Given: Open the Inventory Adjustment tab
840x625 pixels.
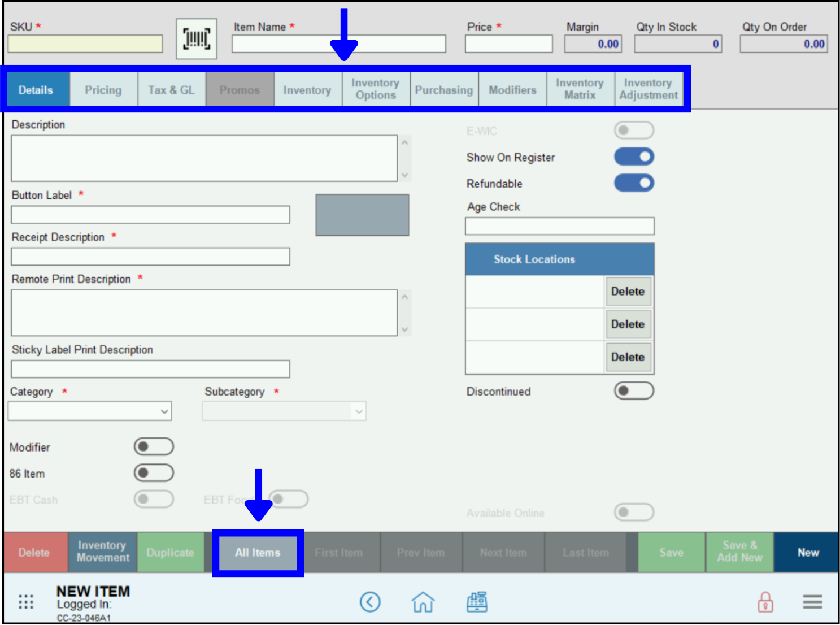Looking at the screenshot, I should point(649,89).
